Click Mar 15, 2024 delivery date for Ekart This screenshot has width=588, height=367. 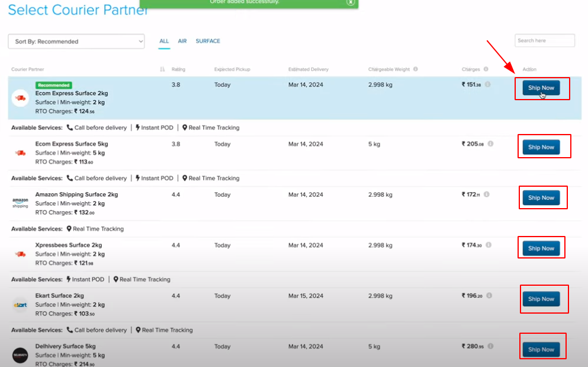(306, 296)
